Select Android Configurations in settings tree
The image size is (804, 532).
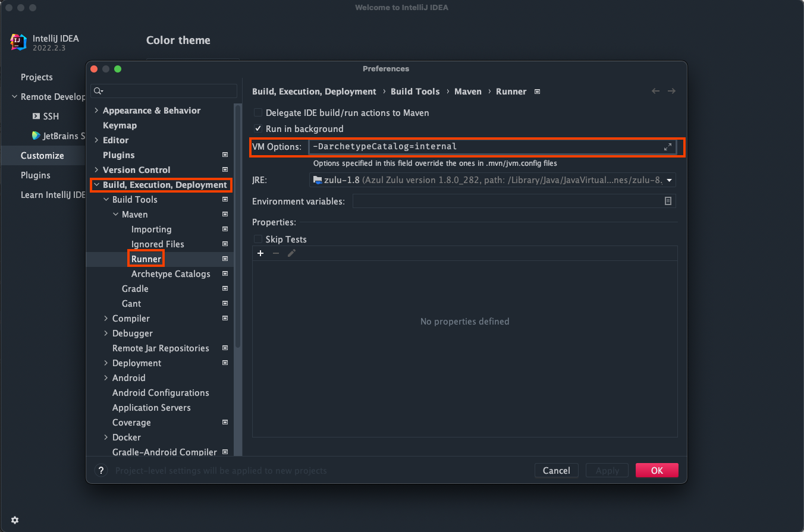pos(161,393)
